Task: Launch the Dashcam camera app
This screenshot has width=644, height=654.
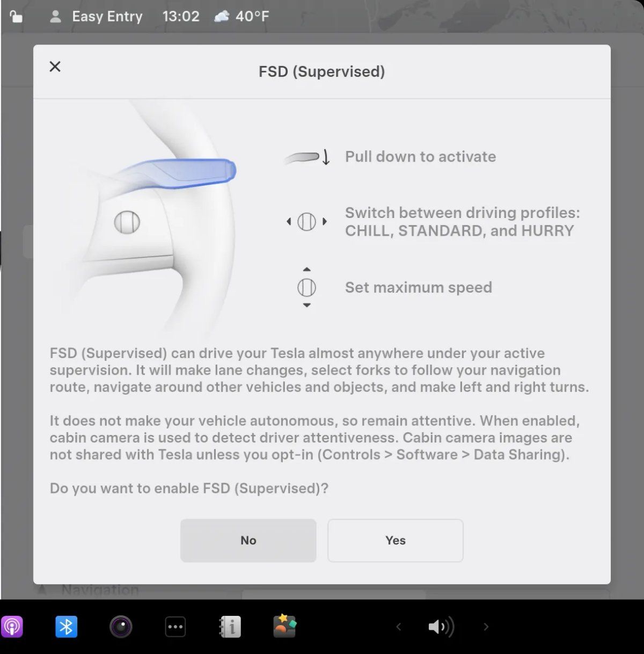Action: pos(121,627)
